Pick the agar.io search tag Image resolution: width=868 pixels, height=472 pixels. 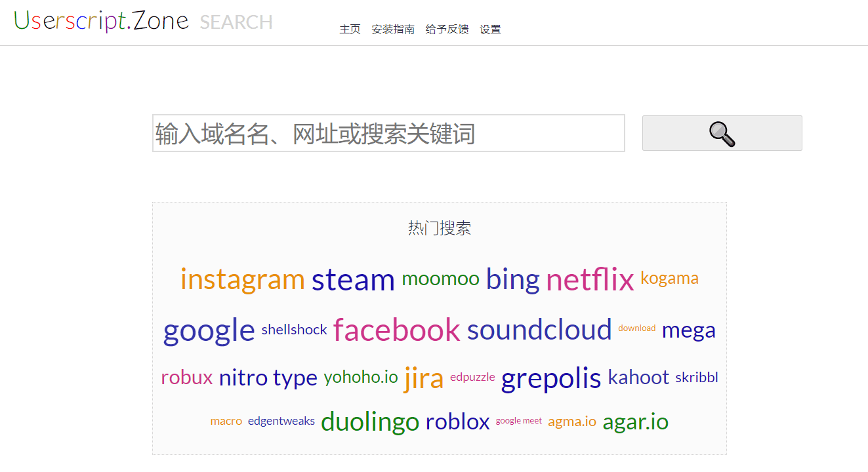click(x=635, y=422)
